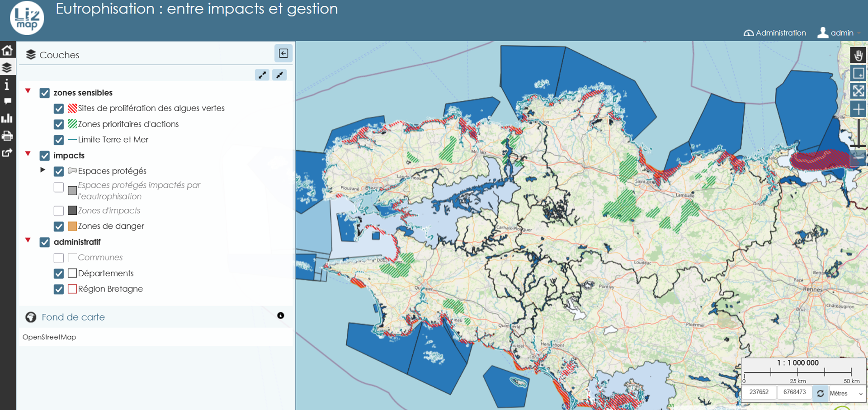Open the Mètres units dropdown

click(x=846, y=393)
